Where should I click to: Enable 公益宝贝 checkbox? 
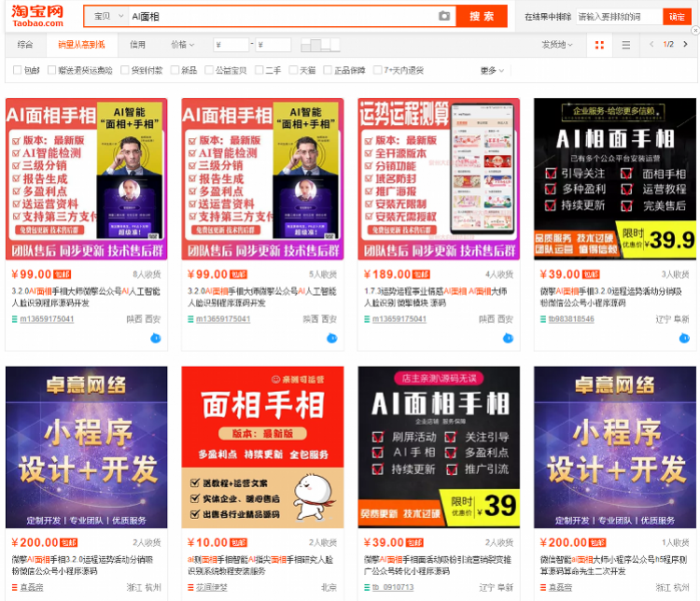(x=209, y=70)
